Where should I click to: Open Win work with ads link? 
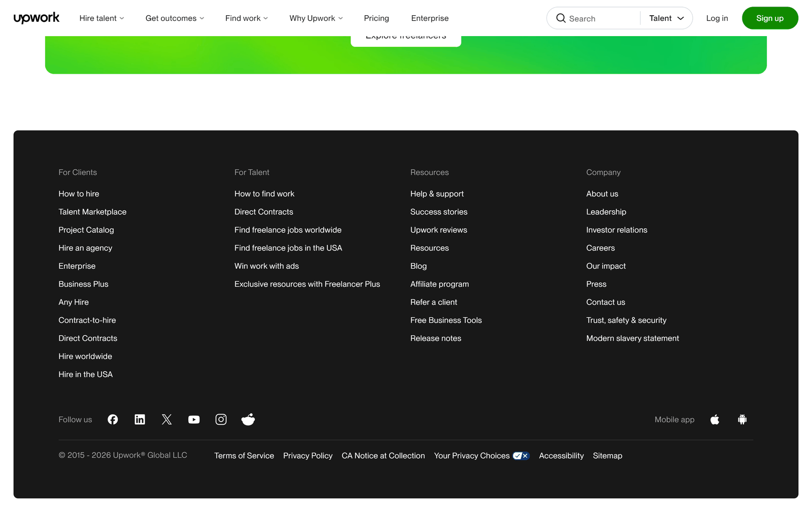pyautogui.click(x=266, y=266)
